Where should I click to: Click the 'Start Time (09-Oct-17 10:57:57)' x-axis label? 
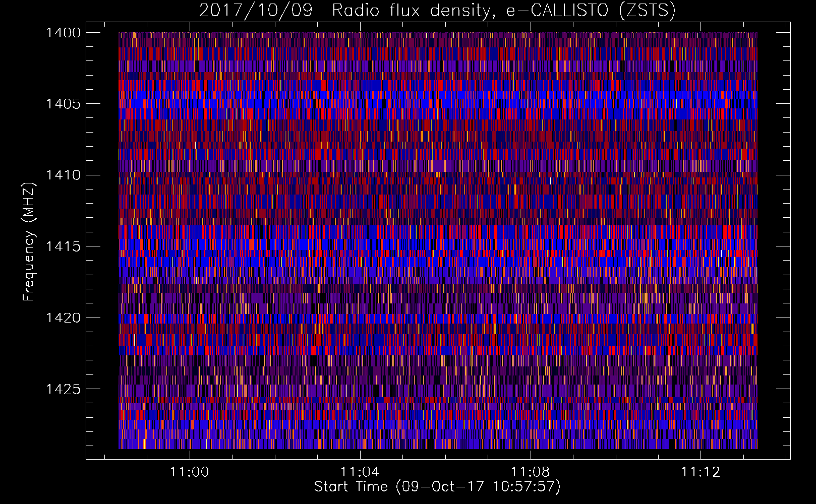pyautogui.click(x=437, y=487)
